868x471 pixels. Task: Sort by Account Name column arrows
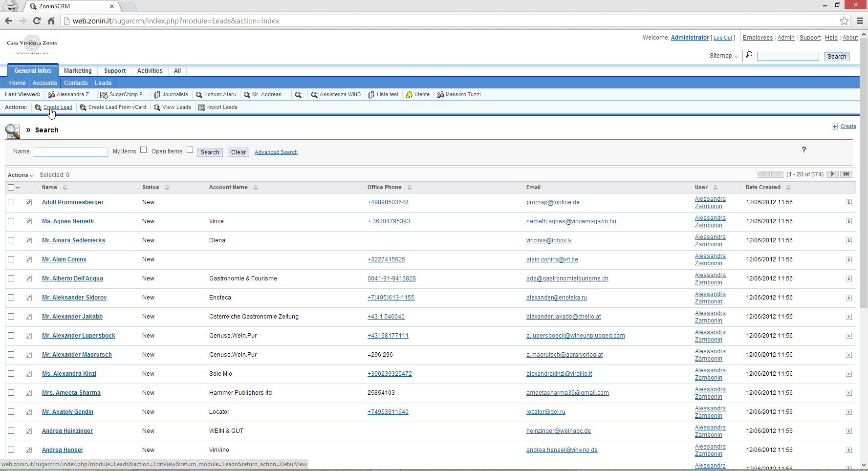256,188
